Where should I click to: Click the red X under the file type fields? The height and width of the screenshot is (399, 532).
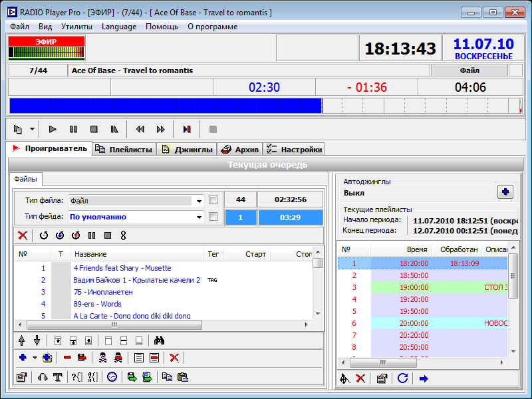(x=23, y=235)
